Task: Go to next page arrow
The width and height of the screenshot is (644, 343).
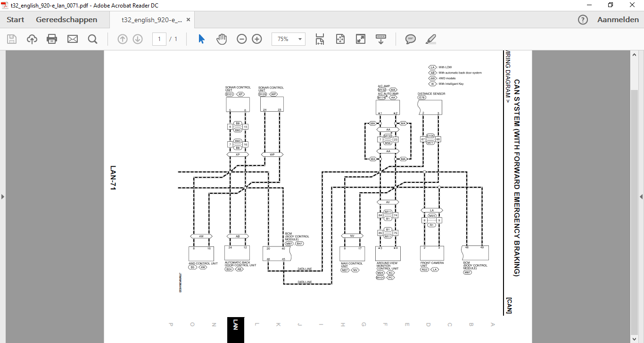Action: [138, 39]
